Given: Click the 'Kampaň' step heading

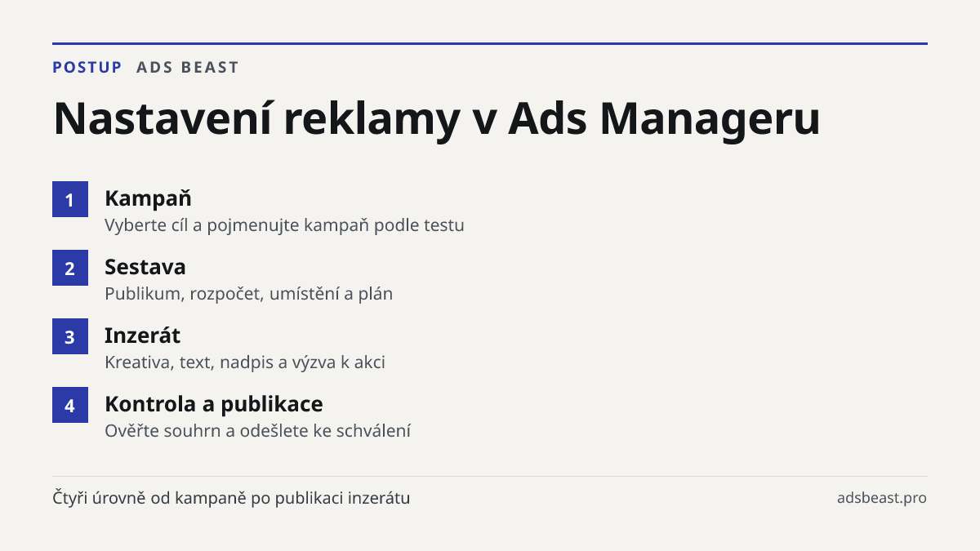Looking at the screenshot, I should [148, 198].
